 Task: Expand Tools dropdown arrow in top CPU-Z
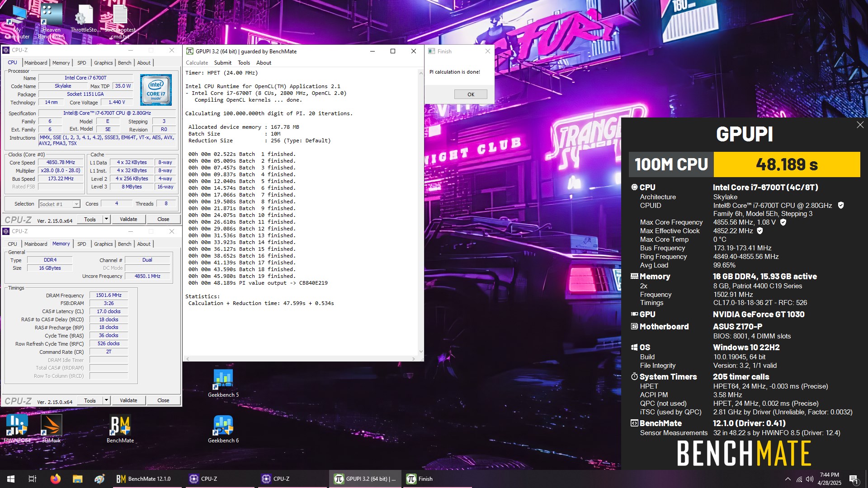[x=106, y=219]
